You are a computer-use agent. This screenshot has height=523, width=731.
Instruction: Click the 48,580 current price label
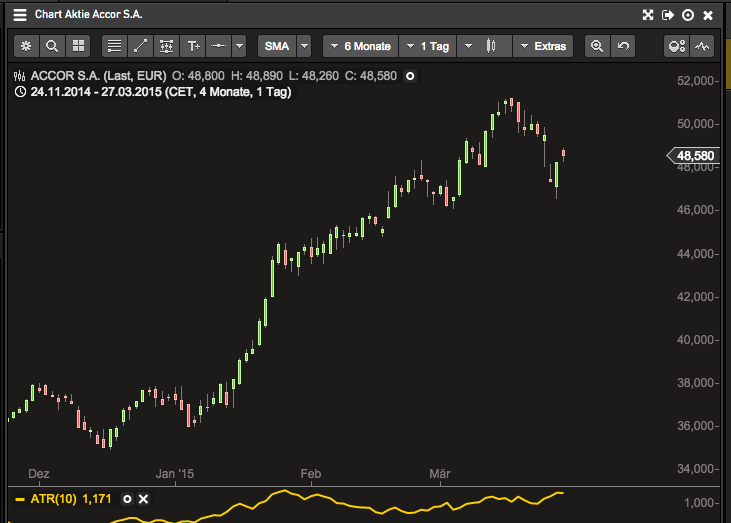pyautogui.click(x=694, y=156)
